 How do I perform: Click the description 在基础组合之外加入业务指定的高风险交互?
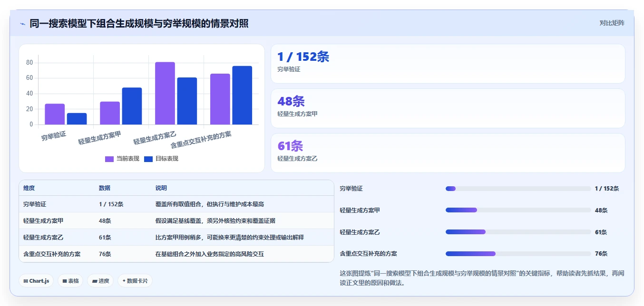210,254
